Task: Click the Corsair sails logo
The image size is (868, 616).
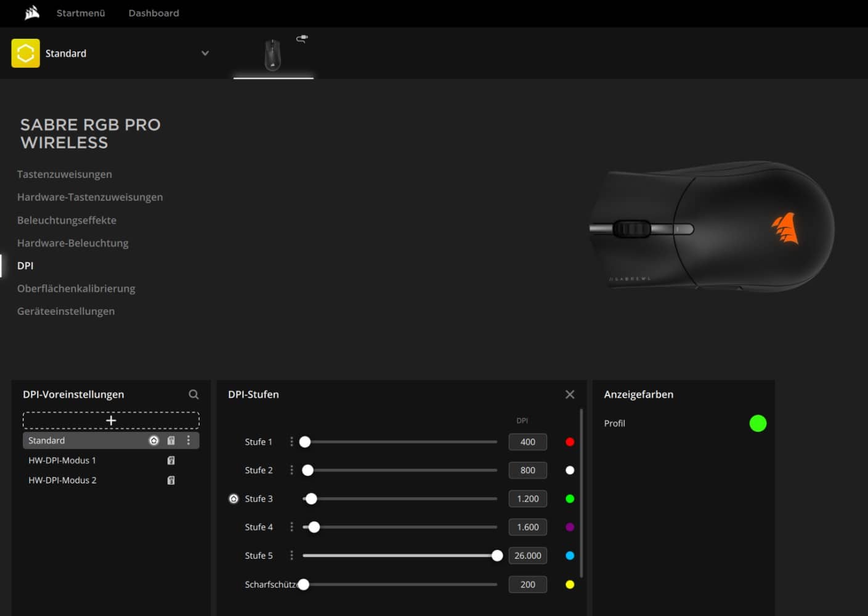Action: (x=32, y=13)
